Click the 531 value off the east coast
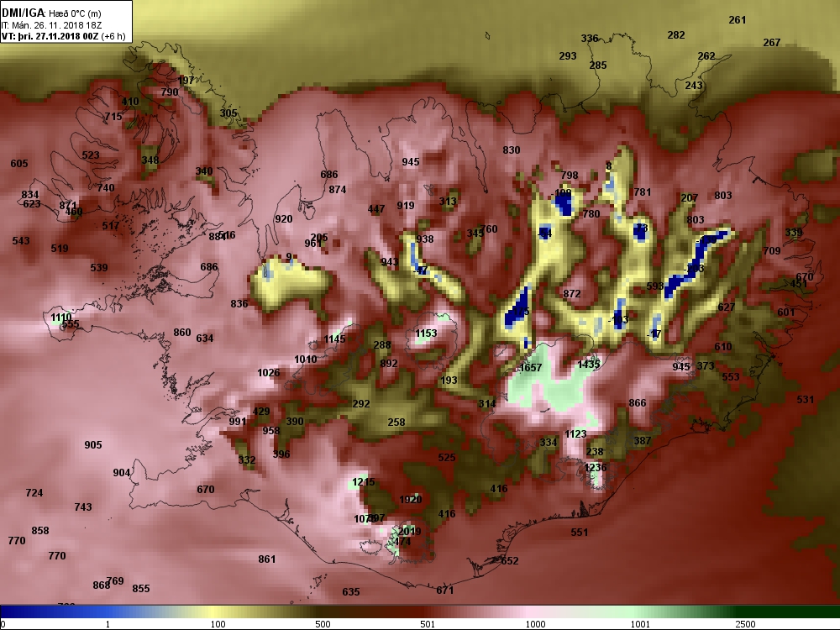The image size is (840, 630). point(806,400)
